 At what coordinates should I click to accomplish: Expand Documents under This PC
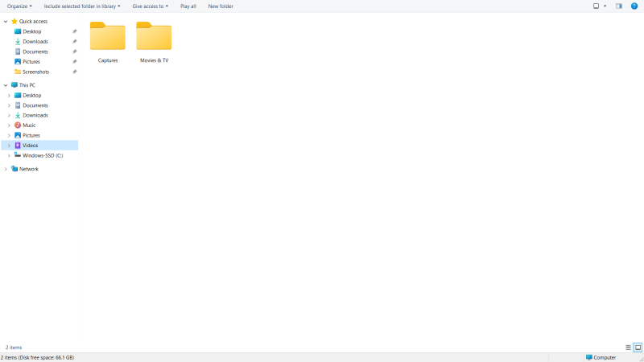(x=9, y=105)
